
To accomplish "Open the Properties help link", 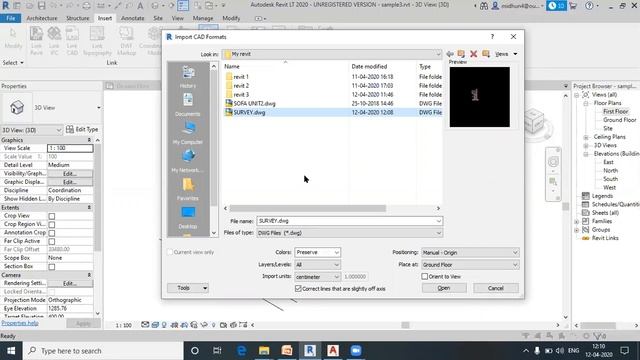I will pyautogui.click(x=20, y=323).
